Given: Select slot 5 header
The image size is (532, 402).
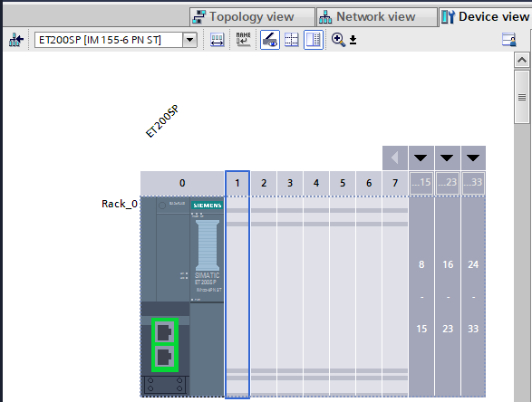Looking at the screenshot, I should (343, 184).
